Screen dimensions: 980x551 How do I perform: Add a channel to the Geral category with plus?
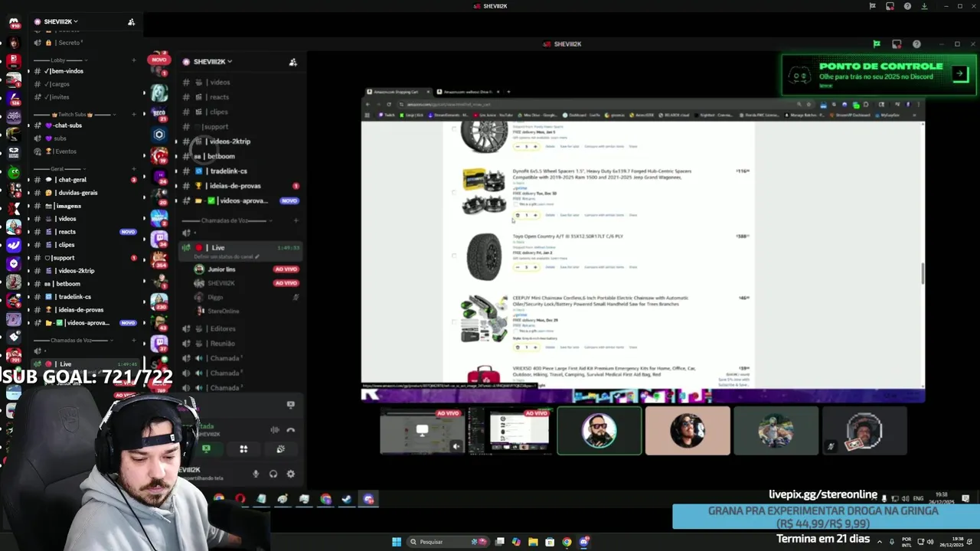pos(133,168)
